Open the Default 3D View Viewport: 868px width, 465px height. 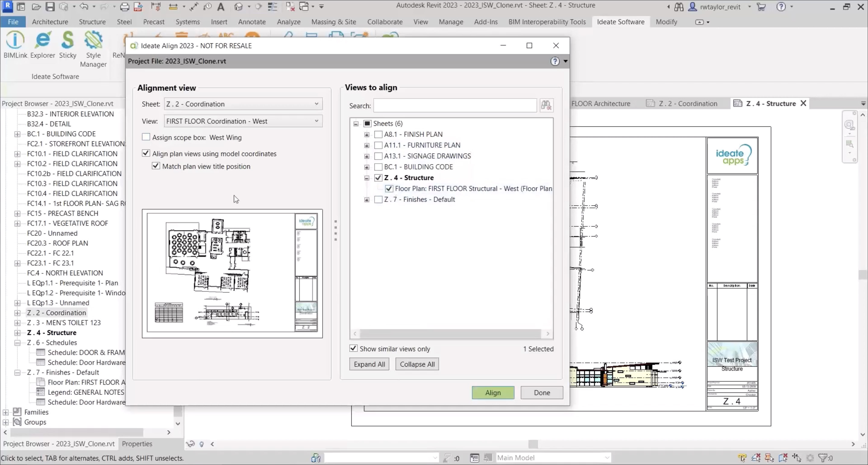[238, 6]
